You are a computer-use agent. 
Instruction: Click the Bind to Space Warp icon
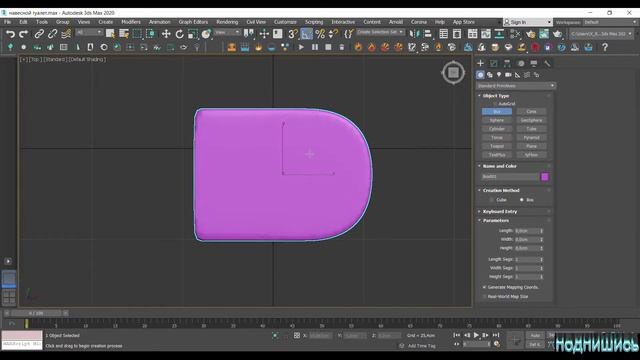point(66,34)
